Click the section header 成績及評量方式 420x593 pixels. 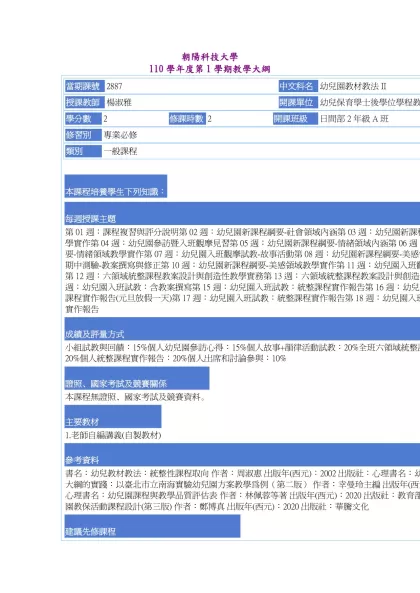(242, 329)
